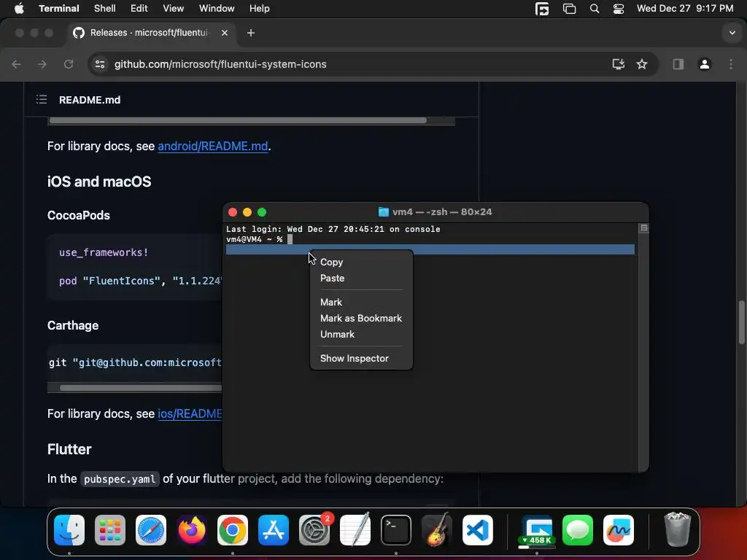Open Spotlight search in menu bar
747x560 pixels.
[594, 9]
